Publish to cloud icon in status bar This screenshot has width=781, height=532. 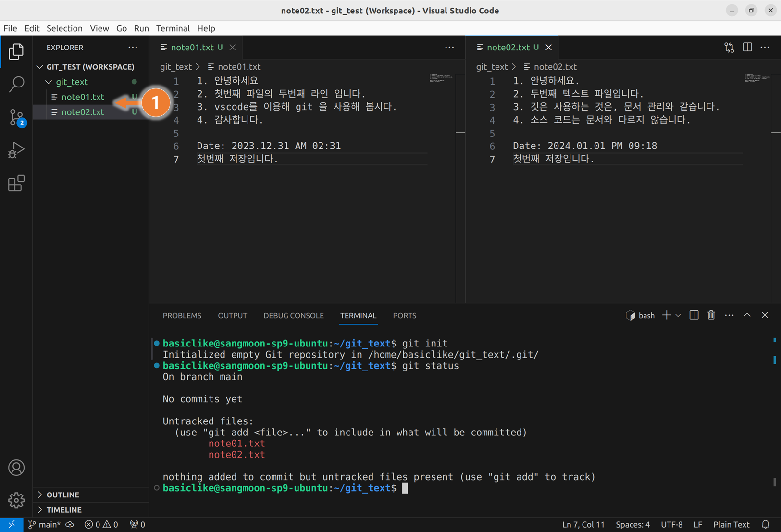click(x=70, y=524)
